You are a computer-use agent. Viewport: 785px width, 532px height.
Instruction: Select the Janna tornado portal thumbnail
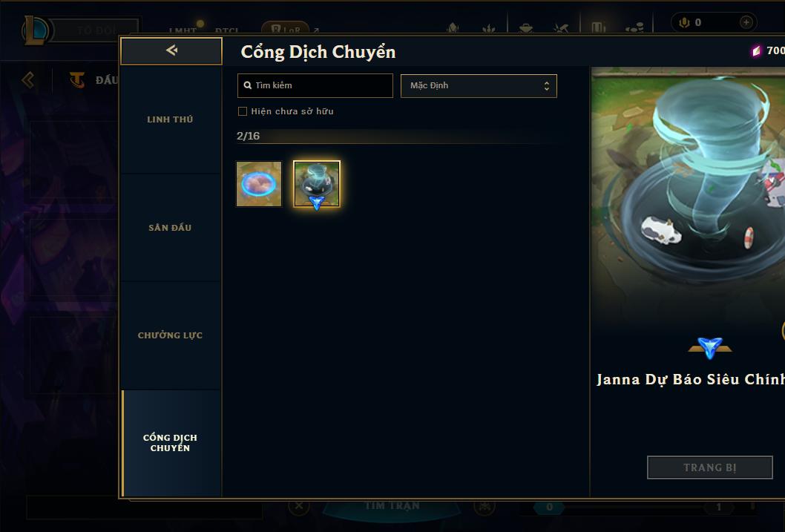tap(316, 184)
